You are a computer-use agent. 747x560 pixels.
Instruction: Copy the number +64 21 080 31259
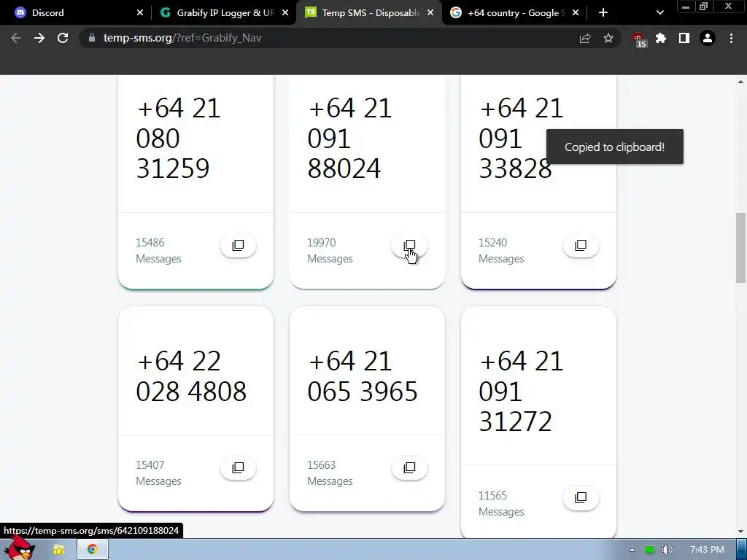[238, 245]
